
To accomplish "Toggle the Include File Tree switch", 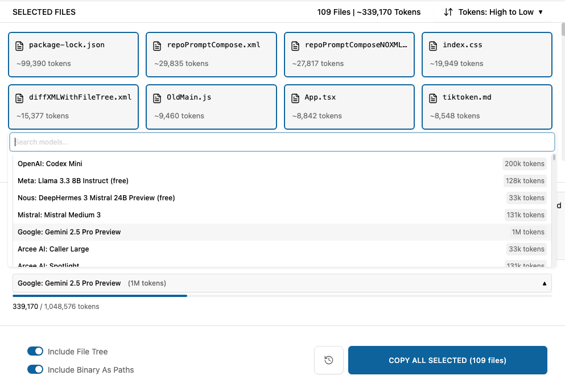I will click(x=35, y=352).
